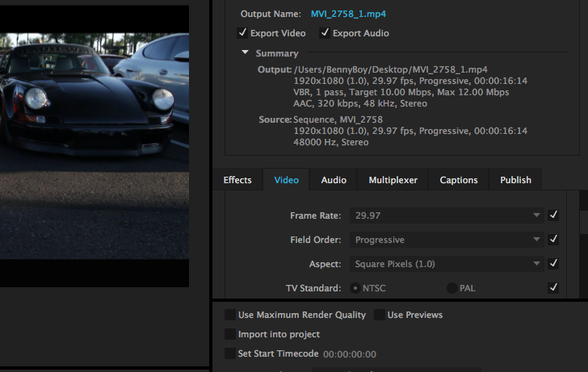Click the 'Sequence, MVI_2758' source text

(x=338, y=119)
